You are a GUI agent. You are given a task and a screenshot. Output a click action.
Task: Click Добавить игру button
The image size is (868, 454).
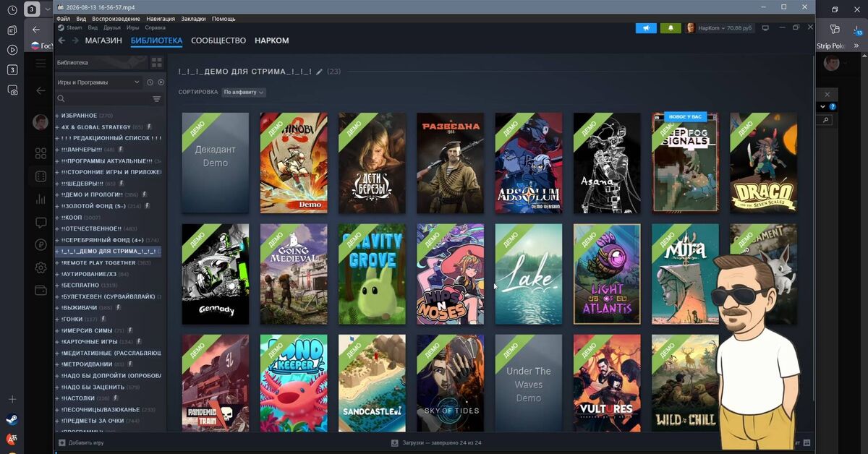81,442
